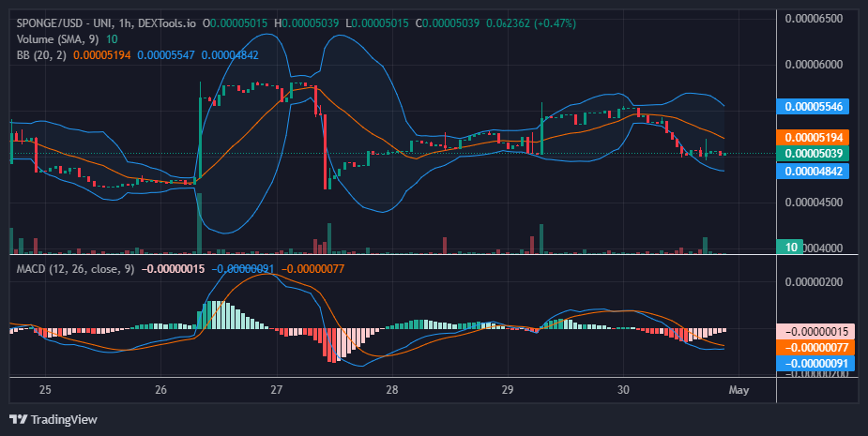868x436 pixels.
Task: Click the May label on time axis
Action: point(739,391)
